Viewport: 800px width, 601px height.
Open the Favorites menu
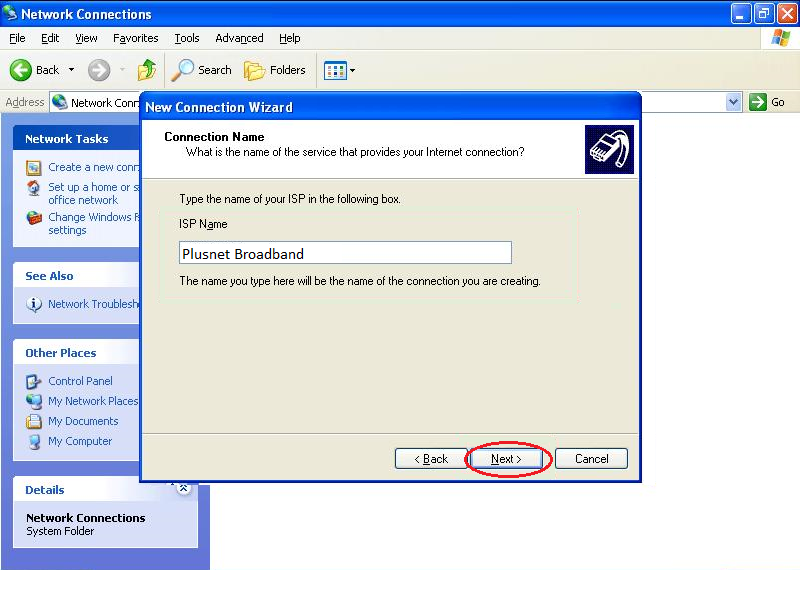pyautogui.click(x=136, y=38)
